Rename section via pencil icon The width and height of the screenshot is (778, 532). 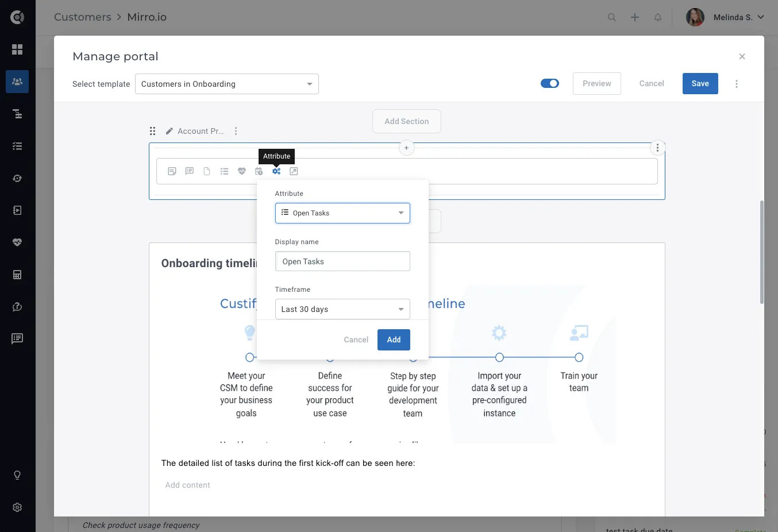coord(170,131)
